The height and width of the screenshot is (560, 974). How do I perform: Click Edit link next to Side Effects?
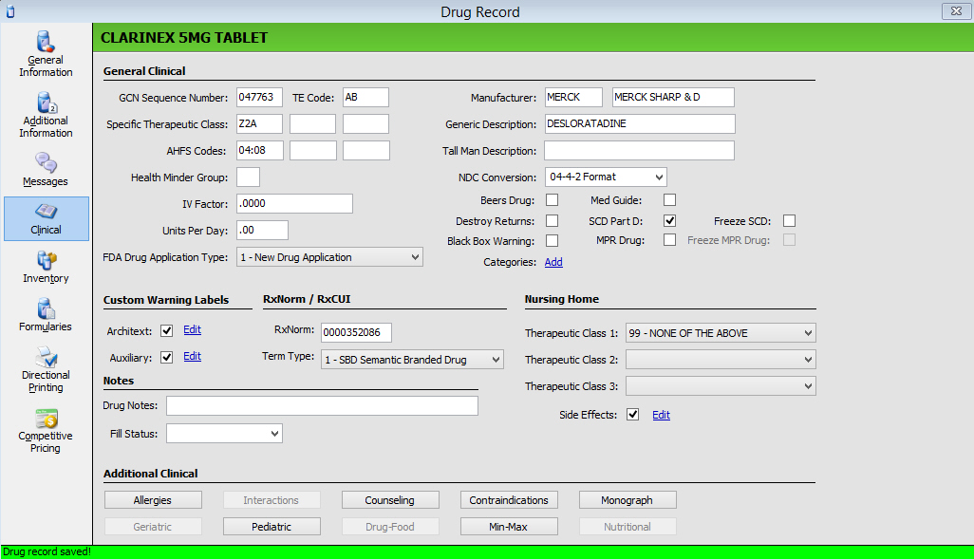[x=661, y=415]
